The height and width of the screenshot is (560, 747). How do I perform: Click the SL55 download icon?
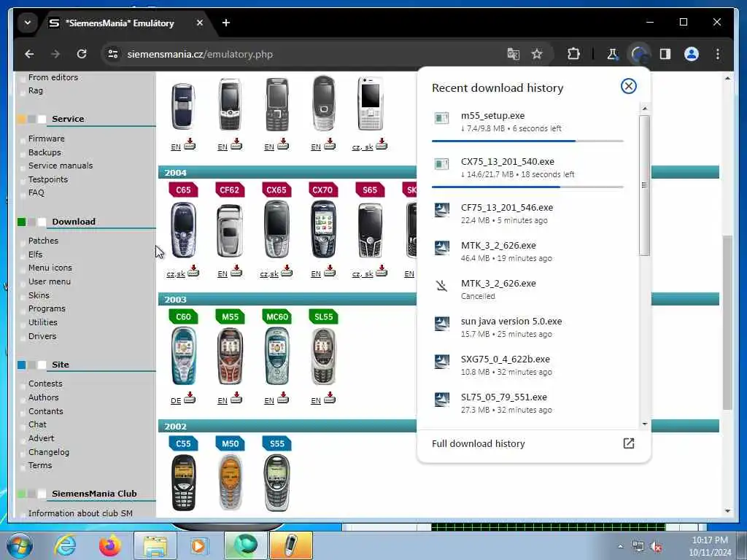330,397
